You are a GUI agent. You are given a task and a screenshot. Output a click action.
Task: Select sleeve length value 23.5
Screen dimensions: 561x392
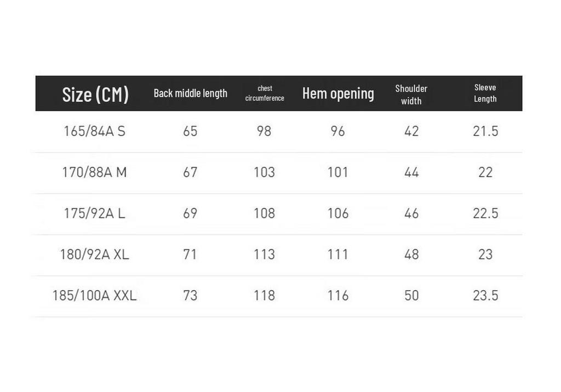(485, 296)
